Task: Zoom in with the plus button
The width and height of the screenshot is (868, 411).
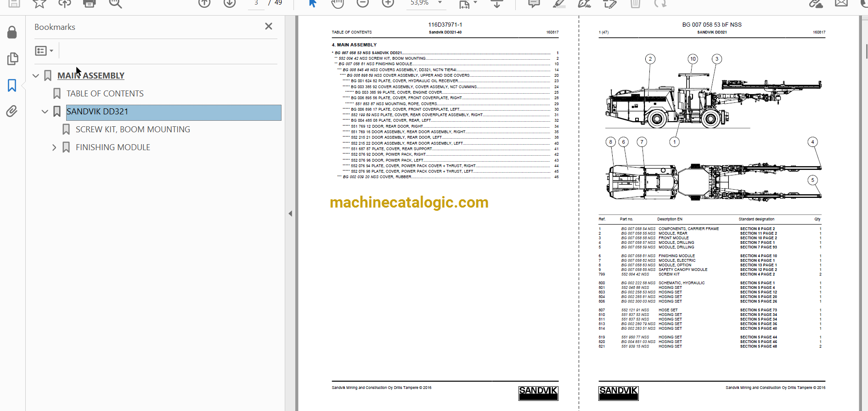Action: [x=388, y=3]
